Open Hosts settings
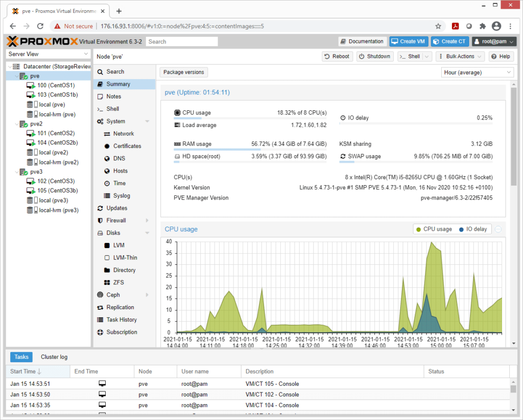Screen dimensions: 523x420 point(125,170)
